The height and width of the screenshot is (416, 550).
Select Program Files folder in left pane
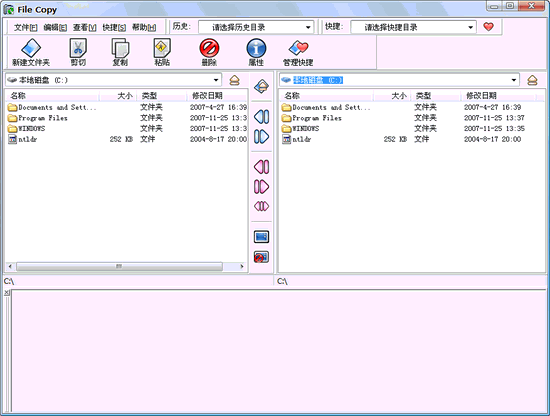coord(38,118)
